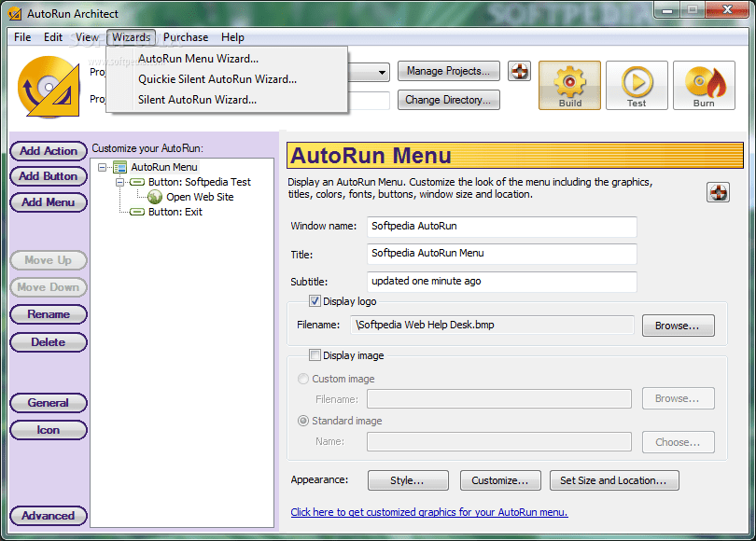Viewport: 756px width, 541px height.
Task: Enable the Display image checkbox
Action: tap(315, 355)
